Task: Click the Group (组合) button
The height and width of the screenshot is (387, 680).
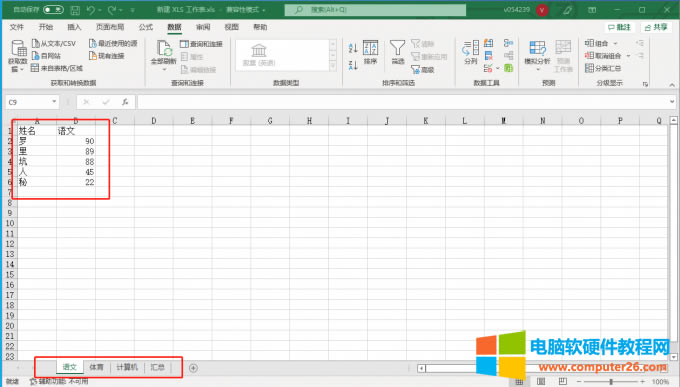Action: tap(597, 43)
